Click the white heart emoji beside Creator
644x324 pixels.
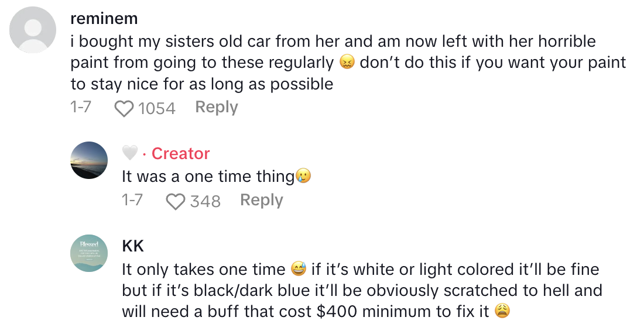[129, 153]
